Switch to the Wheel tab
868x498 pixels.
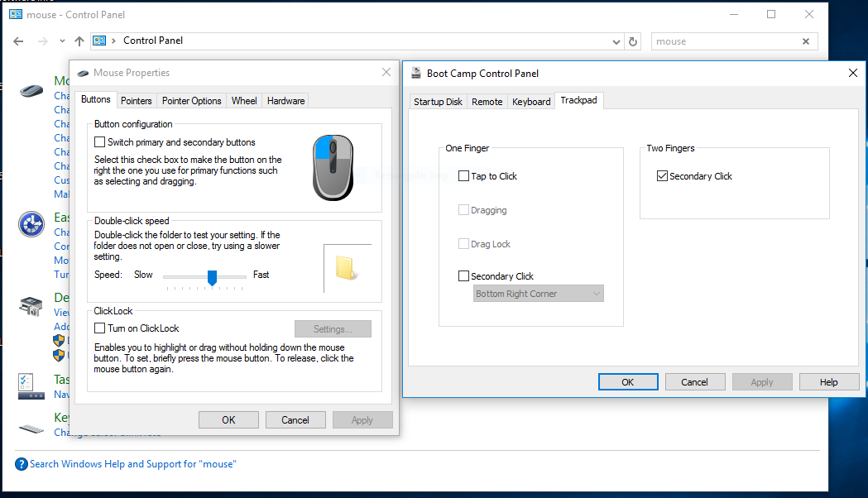(244, 101)
